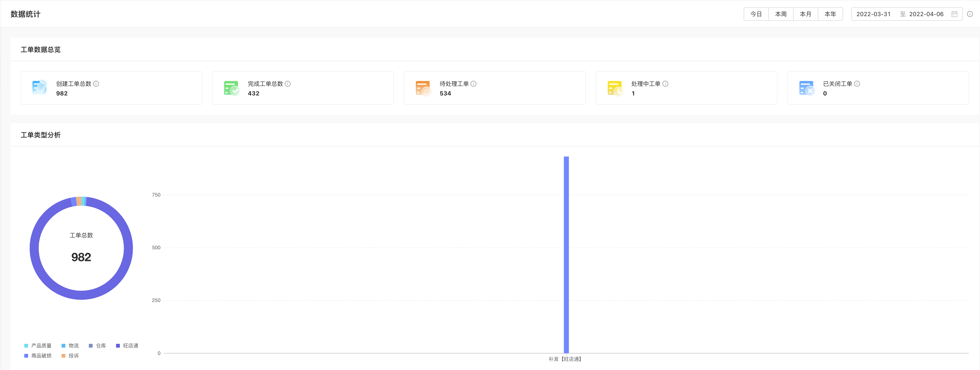Toggle 旺店通 legend item
This screenshot has height=370, width=980.
click(x=127, y=346)
